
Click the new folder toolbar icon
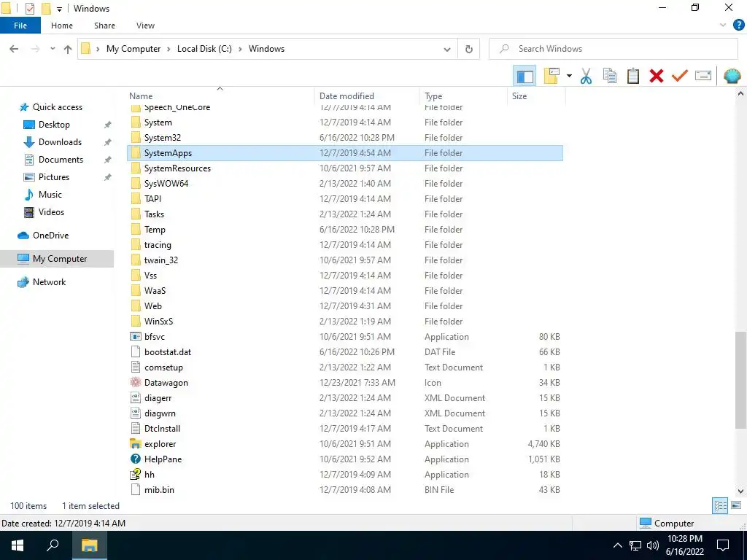pos(551,76)
